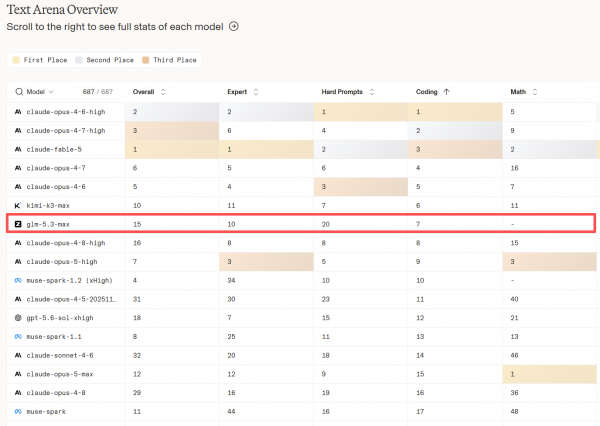
Task: Click the Anthropic icon for claude-opus-5-high
Action: pos(18,262)
